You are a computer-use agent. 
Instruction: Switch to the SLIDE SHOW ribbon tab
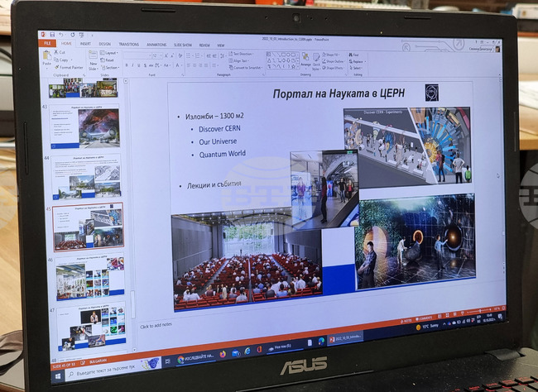183,45
